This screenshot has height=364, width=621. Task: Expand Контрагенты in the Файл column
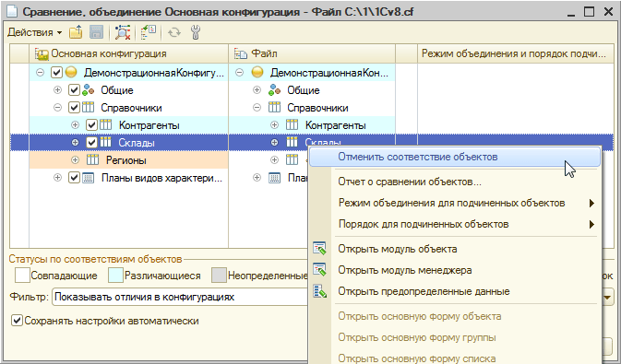(274, 125)
